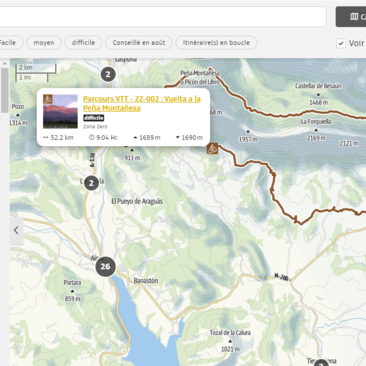Click the 'Tozal de la Calura' label
The height and width of the screenshot is (366, 366).
click(230, 333)
